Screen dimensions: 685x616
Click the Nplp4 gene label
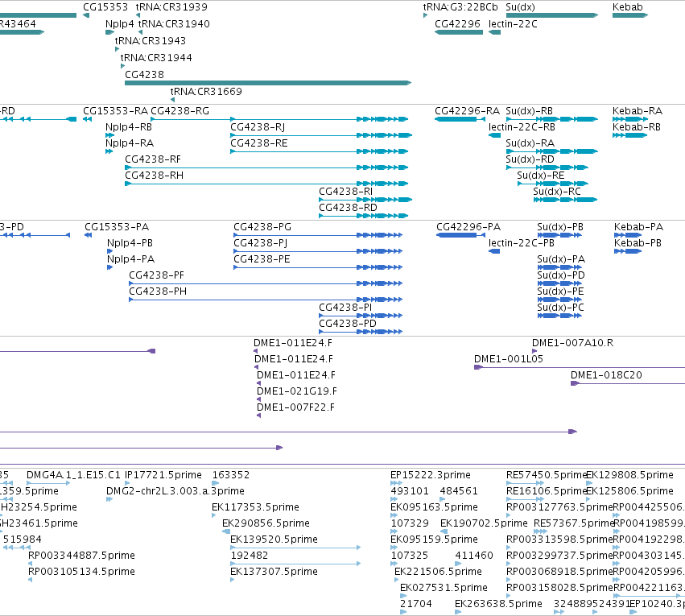pos(120,24)
